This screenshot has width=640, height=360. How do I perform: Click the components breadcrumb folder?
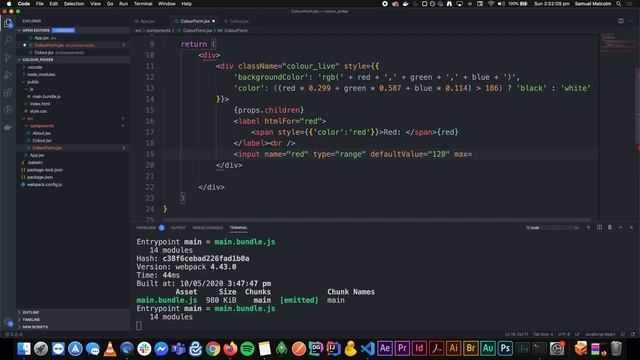(x=158, y=30)
